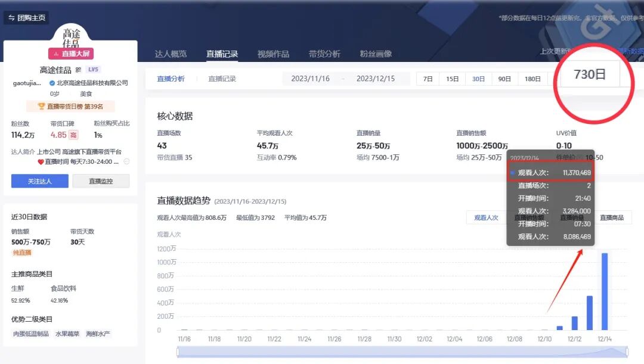Click the 平均观看人次 value 45.7万

point(268,146)
